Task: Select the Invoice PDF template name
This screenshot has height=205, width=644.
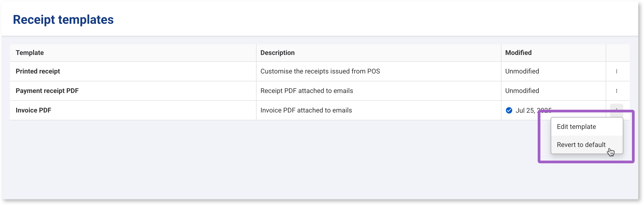Action: [34, 110]
